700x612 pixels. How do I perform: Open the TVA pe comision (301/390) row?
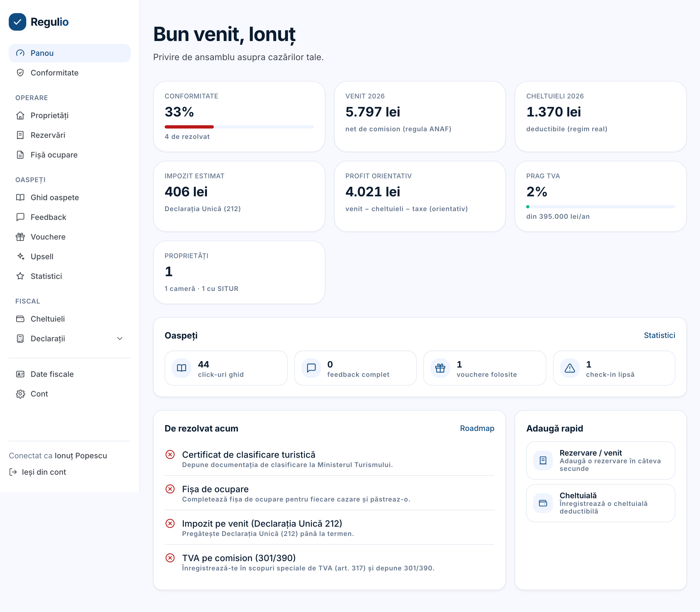click(x=329, y=562)
